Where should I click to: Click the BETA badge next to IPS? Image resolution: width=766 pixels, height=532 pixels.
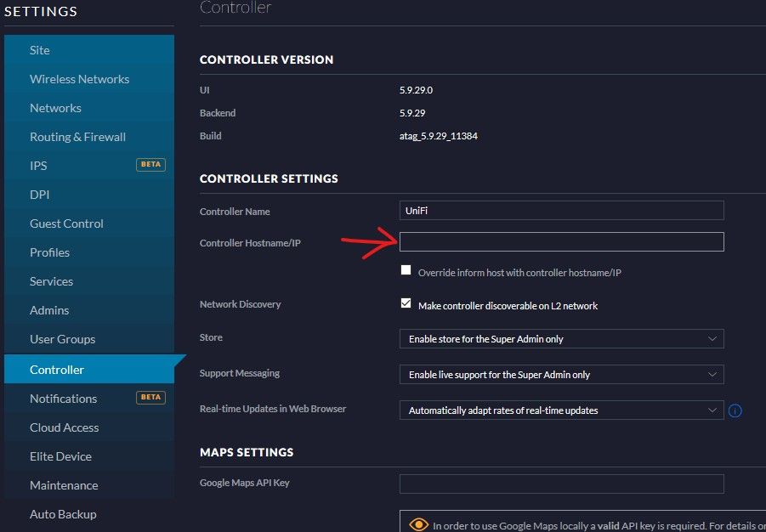click(150, 165)
